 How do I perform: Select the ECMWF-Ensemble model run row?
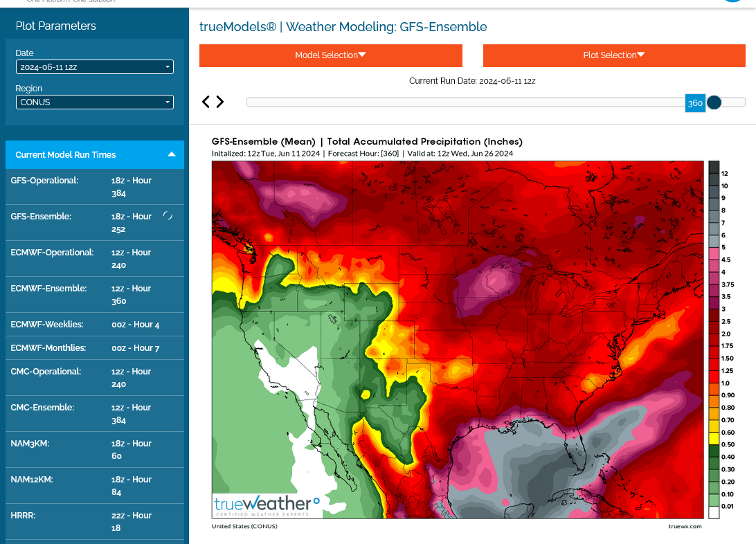[x=94, y=294]
